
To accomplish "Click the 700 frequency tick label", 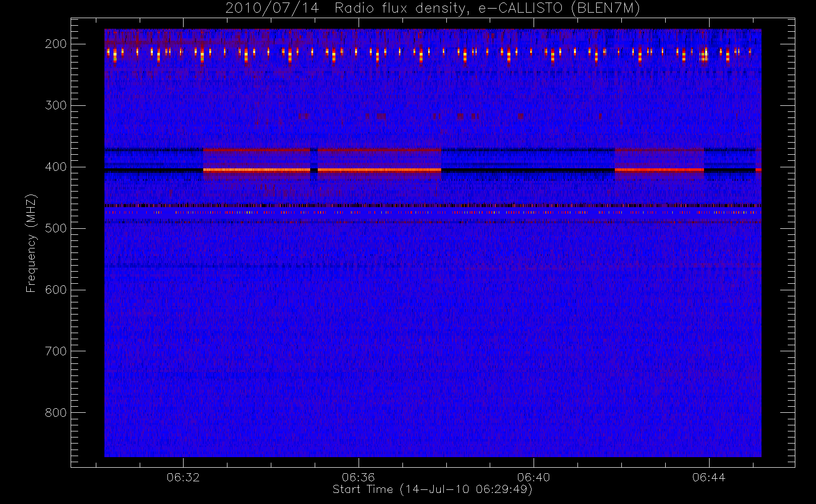I will (56, 351).
